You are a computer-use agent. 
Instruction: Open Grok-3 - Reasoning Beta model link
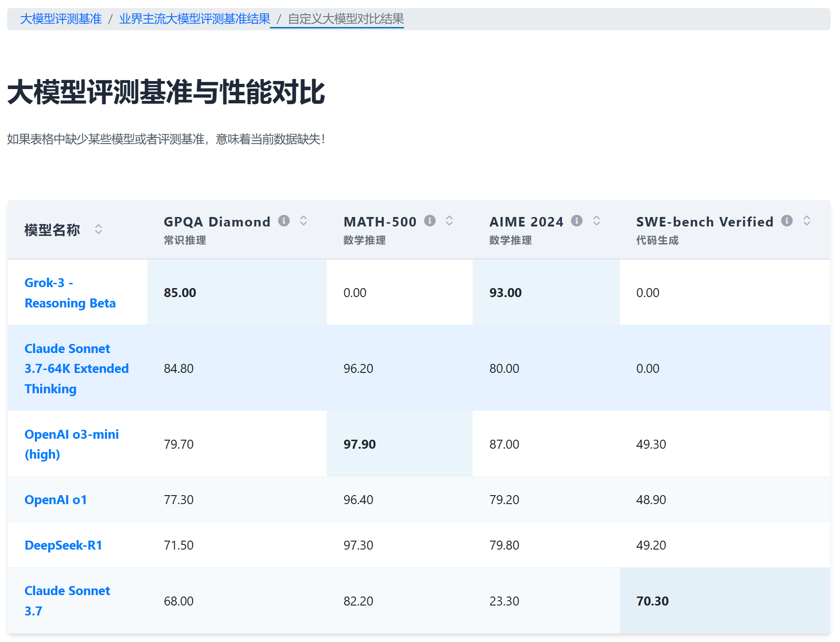pos(70,293)
